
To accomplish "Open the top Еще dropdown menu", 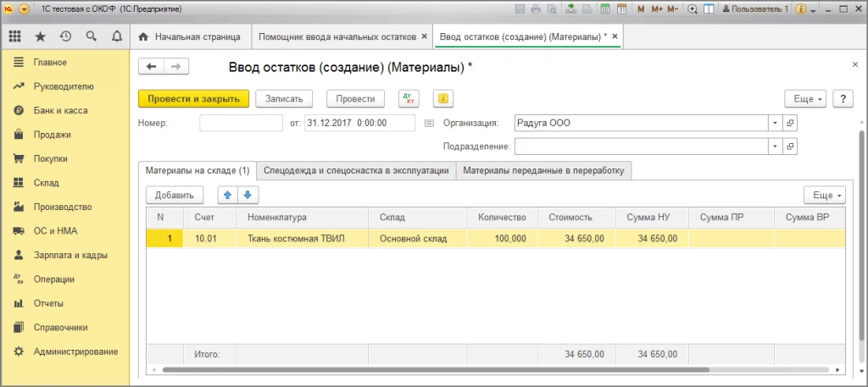I will pos(805,99).
